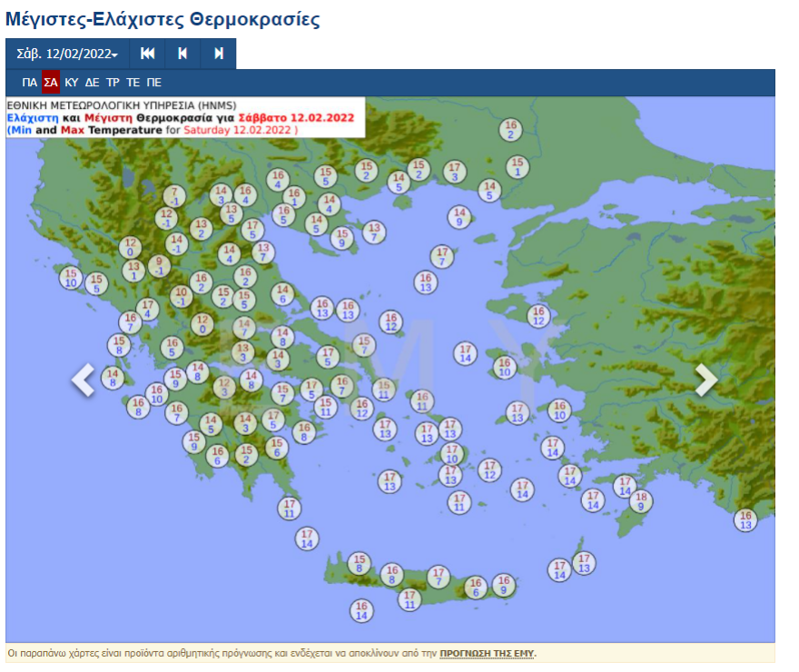
Task: Select the 16/14 temperature marker on southern Crete
Action: 360,608
